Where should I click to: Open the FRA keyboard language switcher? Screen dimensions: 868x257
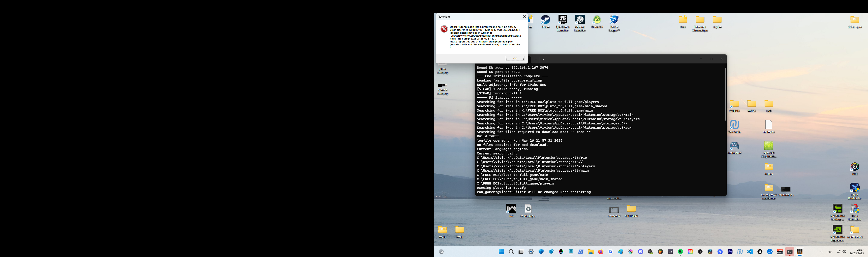tap(830, 252)
